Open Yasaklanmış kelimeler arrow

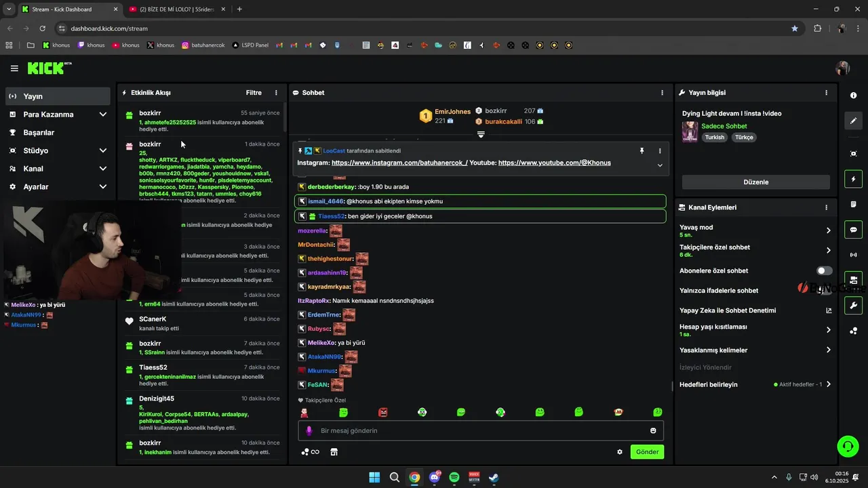[828, 350]
